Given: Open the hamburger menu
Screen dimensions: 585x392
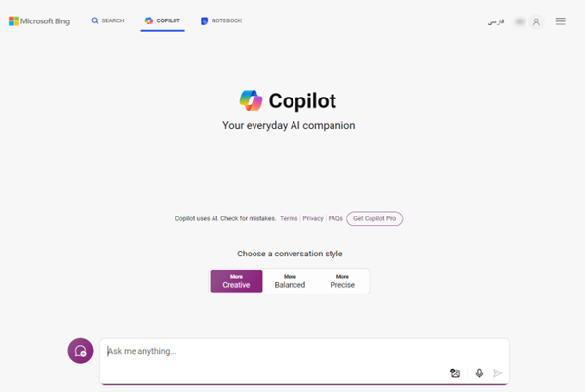Looking at the screenshot, I should 561,21.
